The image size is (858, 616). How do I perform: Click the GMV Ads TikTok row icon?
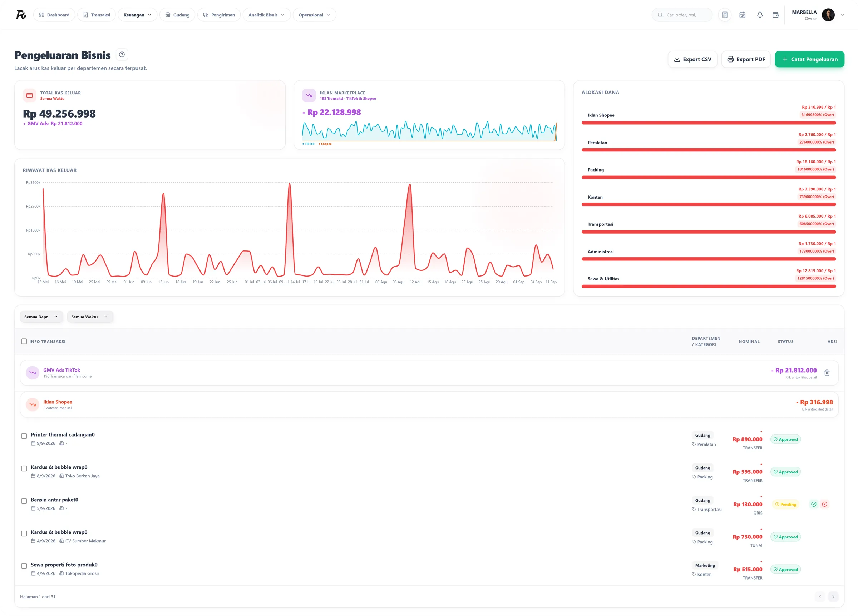33,373
